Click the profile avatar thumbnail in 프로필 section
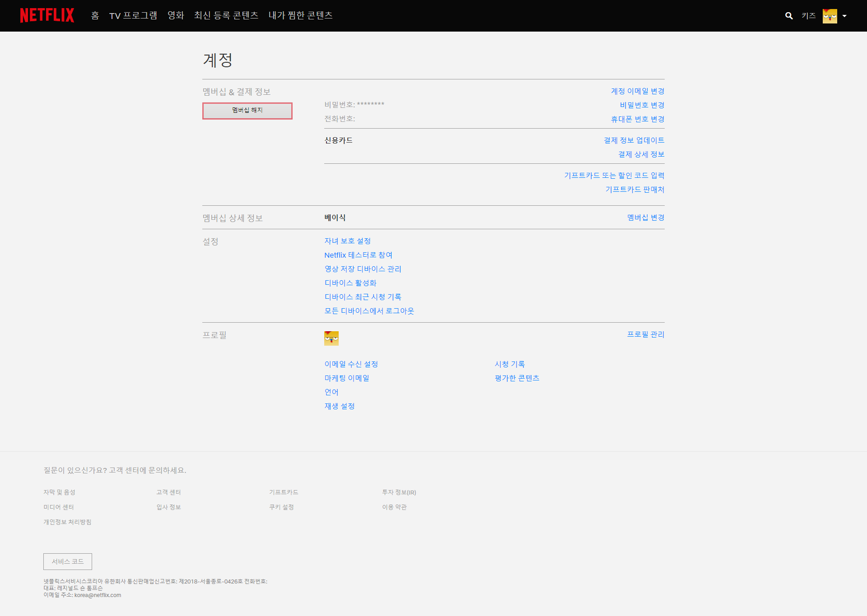The height and width of the screenshot is (616, 867). (331, 338)
